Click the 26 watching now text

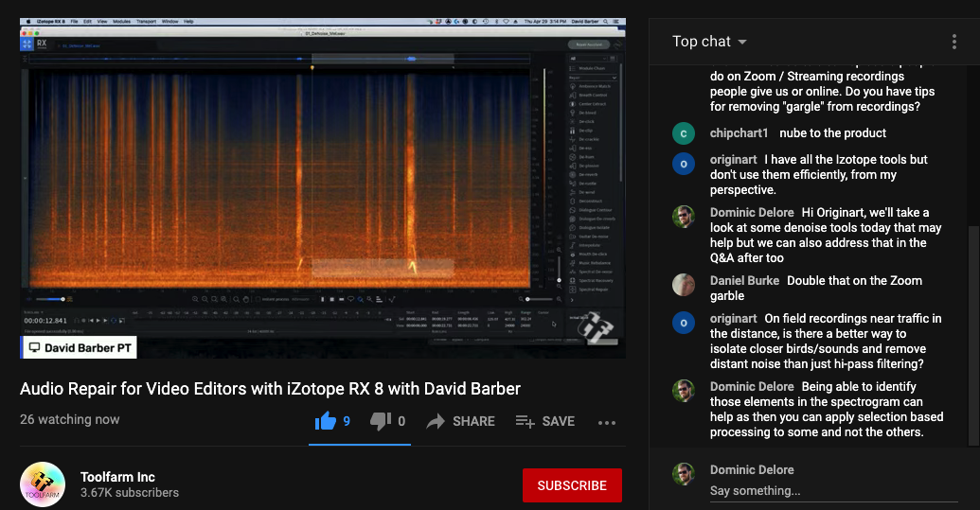tap(69, 419)
